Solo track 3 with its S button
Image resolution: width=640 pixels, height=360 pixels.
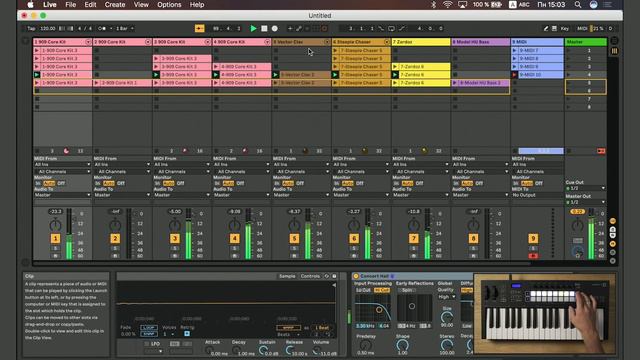(175, 248)
